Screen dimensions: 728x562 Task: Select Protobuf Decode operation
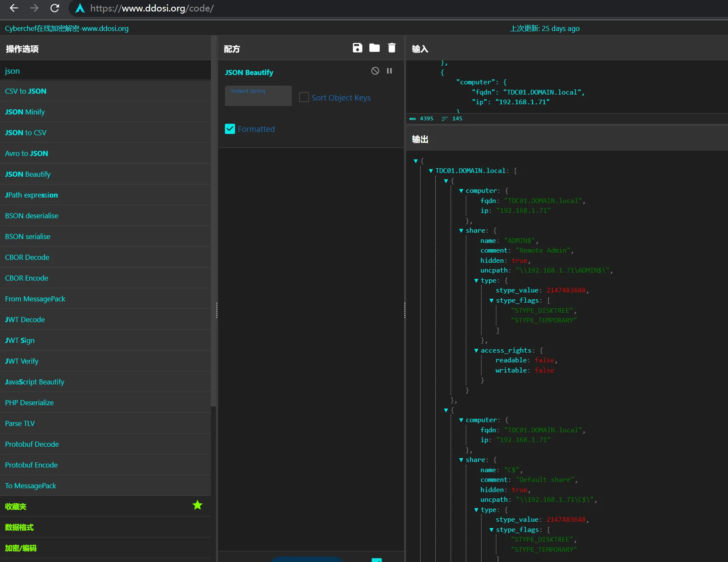[105, 444]
